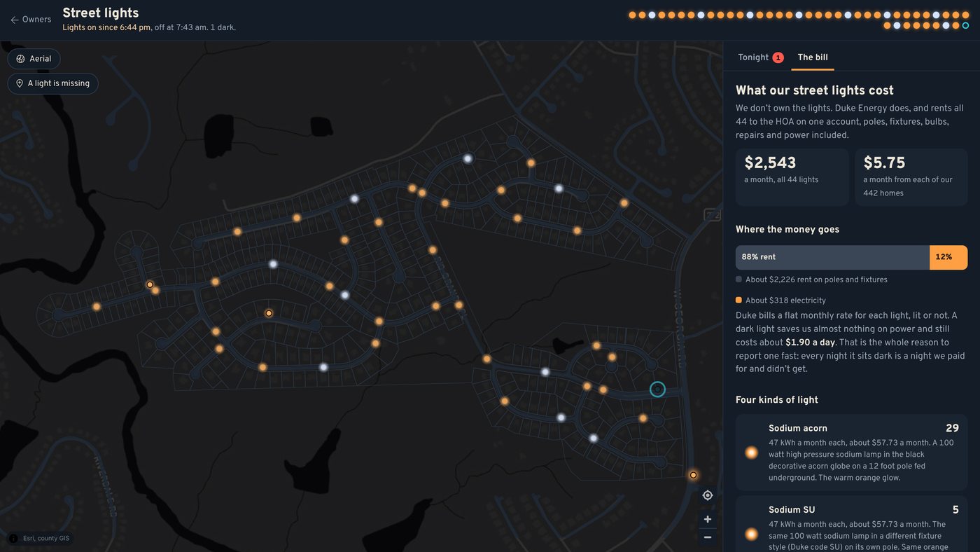The width and height of the screenshot is (980, 552).
Task: Click 'Four kinds of light' heading
Action: point(777,400)
